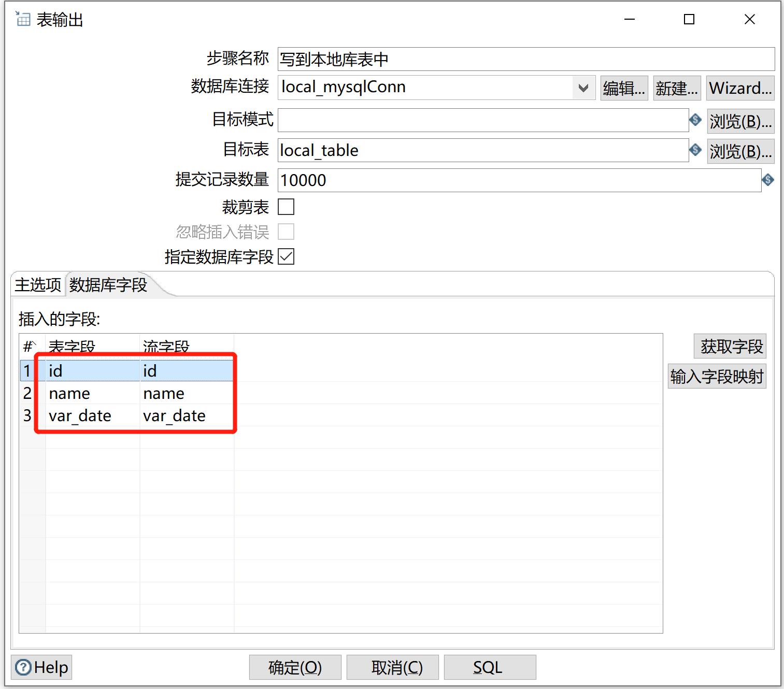Click the 编辑... connection button
The width and height of the screenshot is (784, 689).
(x=624, y=88)
